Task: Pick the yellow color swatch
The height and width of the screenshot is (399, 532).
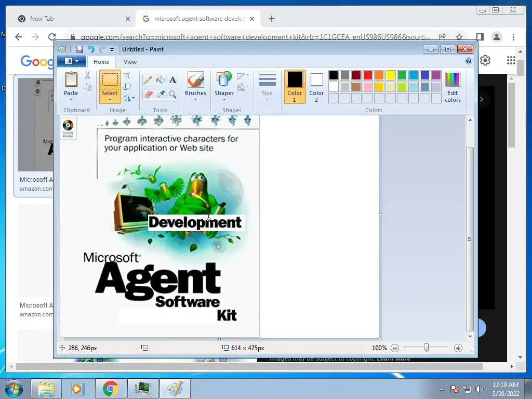Action: (x=391, y=75)
